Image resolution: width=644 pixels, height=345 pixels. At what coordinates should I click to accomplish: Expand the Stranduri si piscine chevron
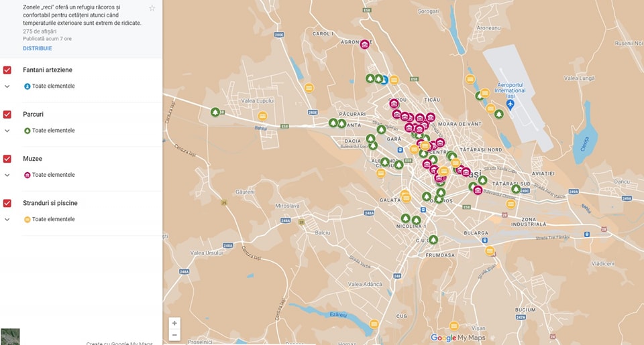click(x=7, y=219)
